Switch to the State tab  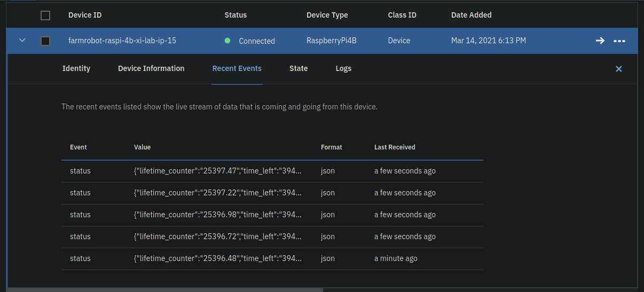tap(299, 68)
